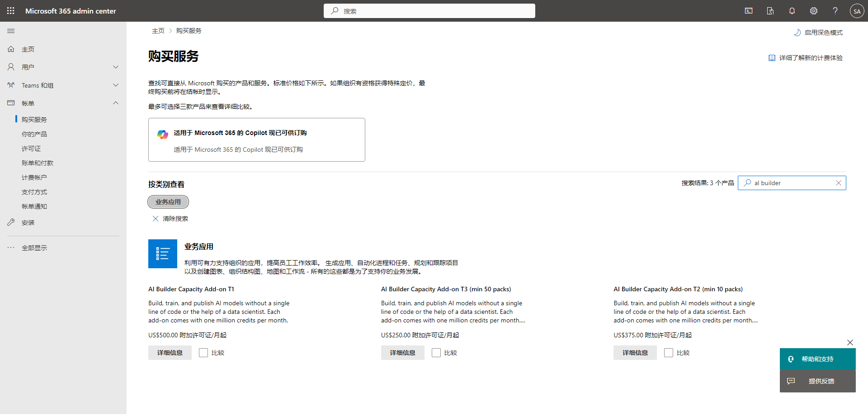Click the Users person icon in sidebar
The width and height of the screenshot is (868, 415).
tap(11, 67)
